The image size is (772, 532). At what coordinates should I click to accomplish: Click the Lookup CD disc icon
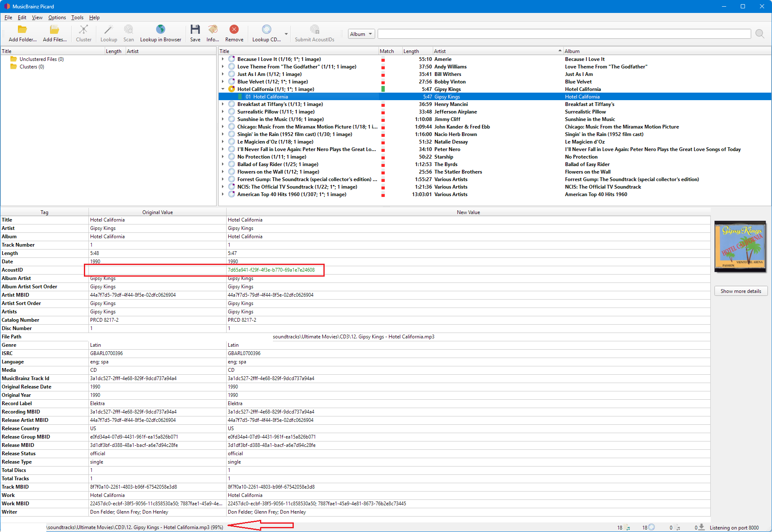tap(266, 30)
